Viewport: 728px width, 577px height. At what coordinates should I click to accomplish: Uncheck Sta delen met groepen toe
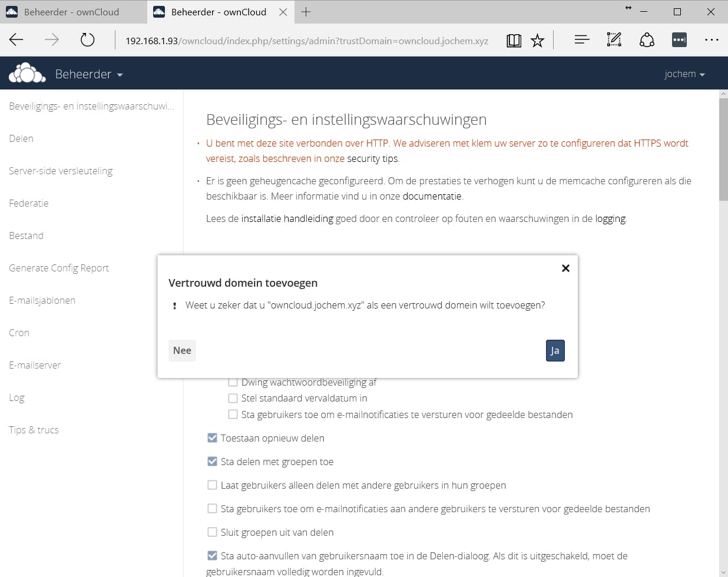pyautogui.click(x=212, y=462)
